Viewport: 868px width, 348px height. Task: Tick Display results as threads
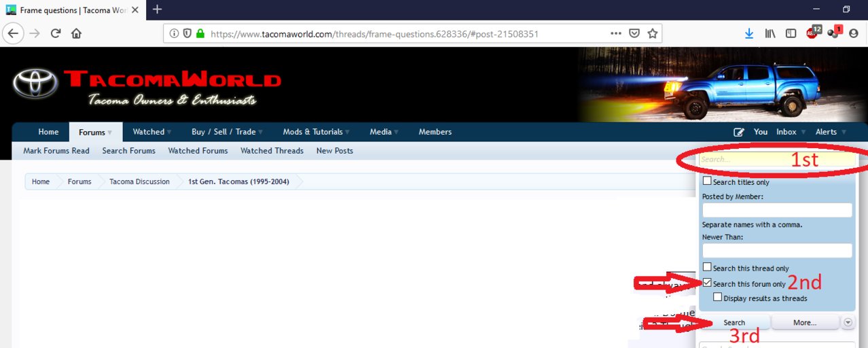click(x=718, y=298)
